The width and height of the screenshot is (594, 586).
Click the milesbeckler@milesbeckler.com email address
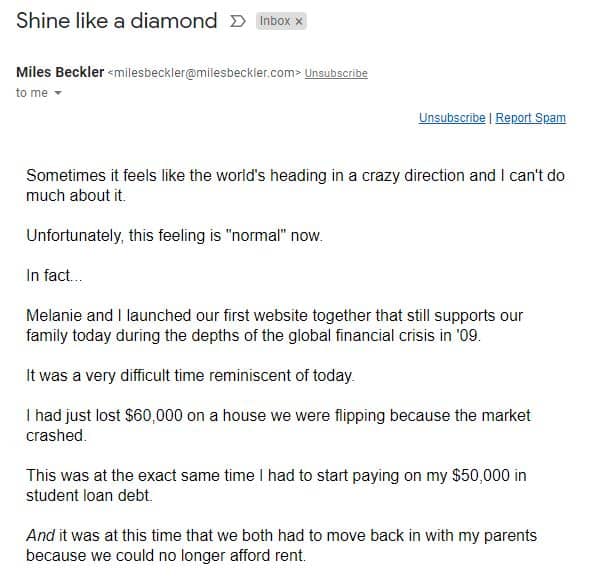tap(204, 72)
